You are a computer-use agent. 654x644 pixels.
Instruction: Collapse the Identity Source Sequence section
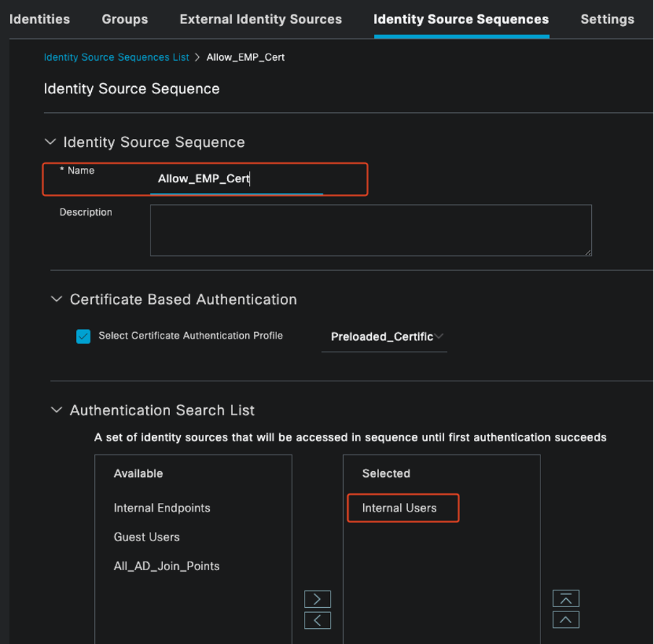tap(50, 142)
